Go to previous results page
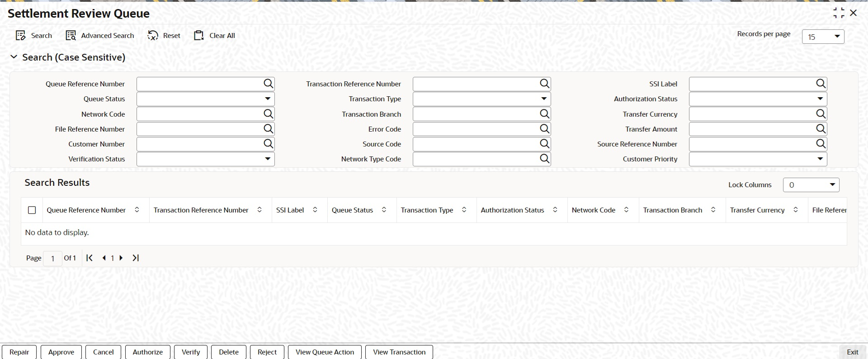868x359 pixels. coord(104,258)
